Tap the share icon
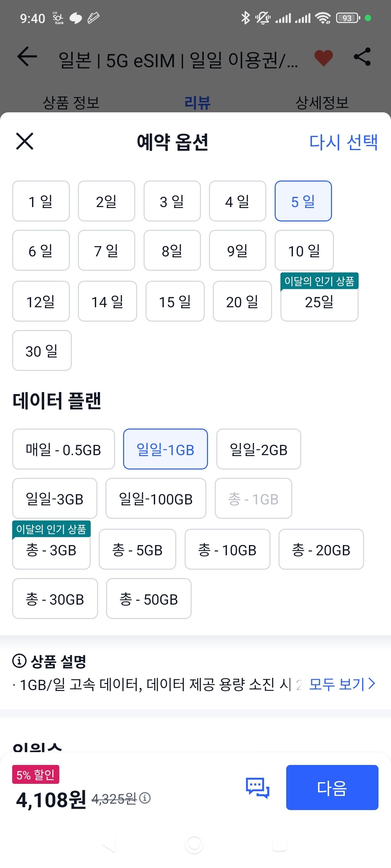The width and height of the screenshot is (391, 868). click(362, 57)
